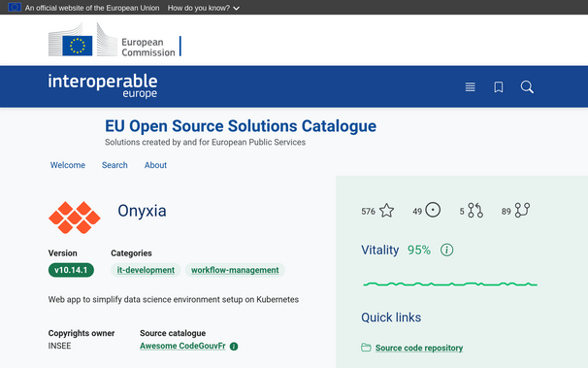Click the Kubernetes description sentence
Image resolution: width=588 pixels, height=368 pixels.
coord(174,299)
